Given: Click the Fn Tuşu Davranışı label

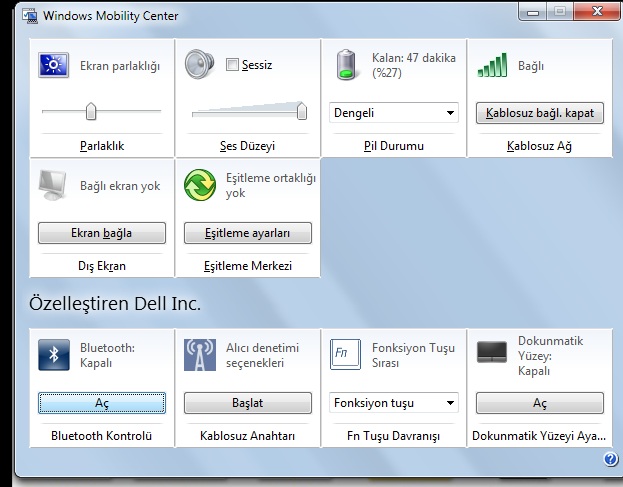Looking at the screenshot, I should pos(393,436).
